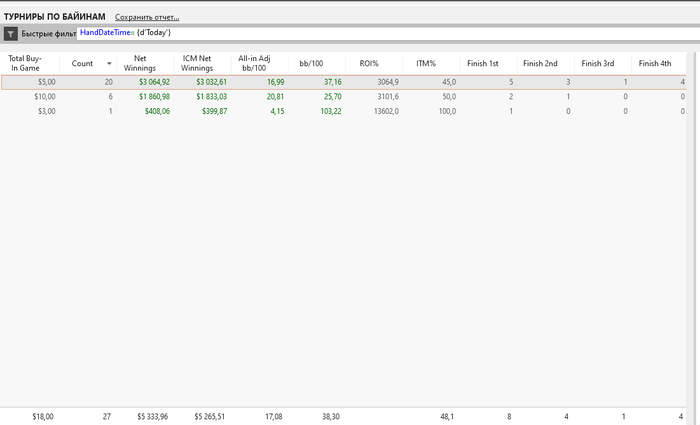
Task: Select the $10,00 buy-in row
Action: pyautogui.click(x=343, y=96)
